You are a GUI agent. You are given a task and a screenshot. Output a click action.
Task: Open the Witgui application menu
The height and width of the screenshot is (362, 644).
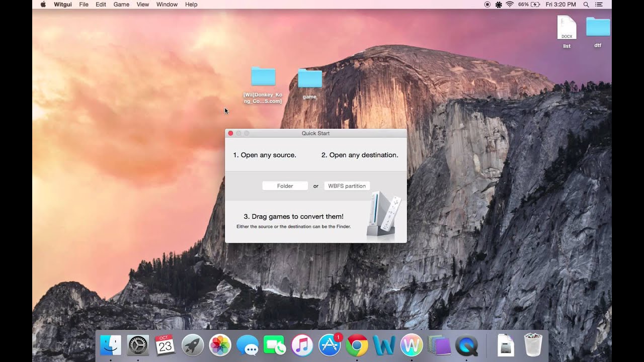pyautogui.click(x=63, y=5)
